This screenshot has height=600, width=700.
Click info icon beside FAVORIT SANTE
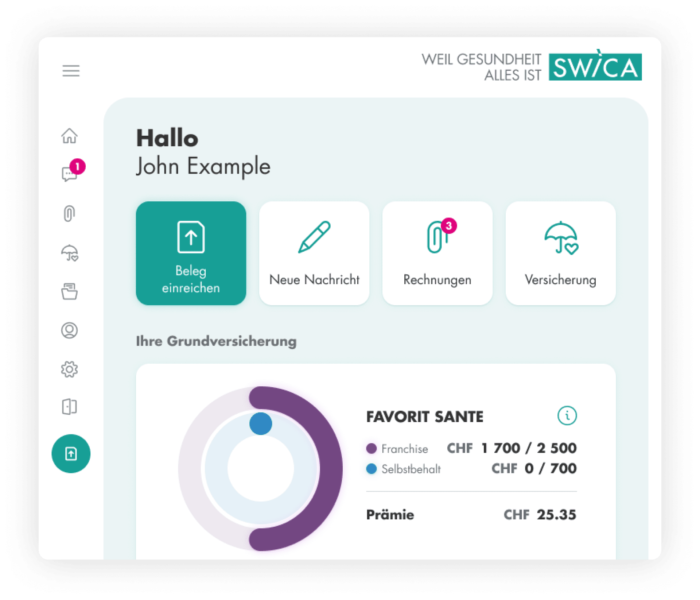567,415
